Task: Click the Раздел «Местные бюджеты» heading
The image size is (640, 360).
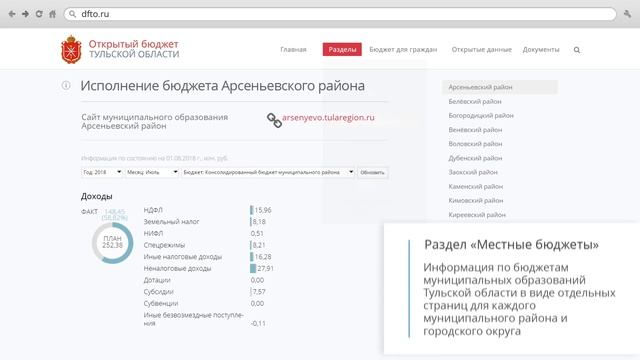Action: 511,245
